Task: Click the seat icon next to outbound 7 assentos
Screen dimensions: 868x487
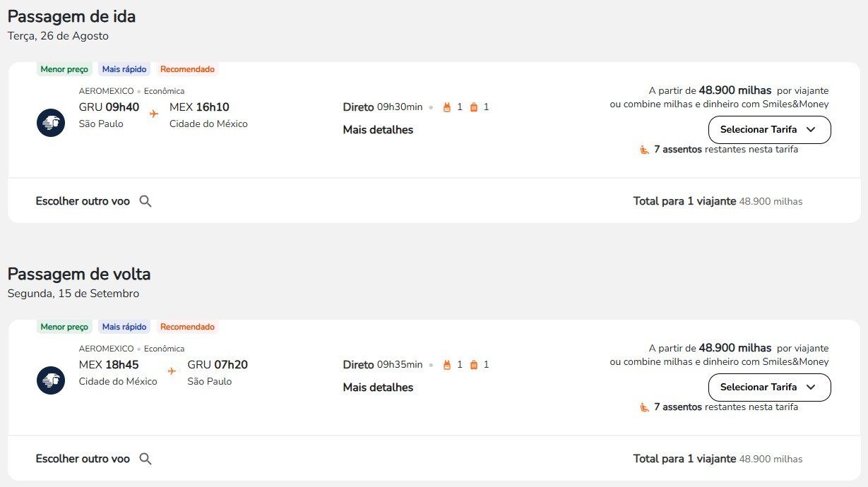Action: [644, 150]
